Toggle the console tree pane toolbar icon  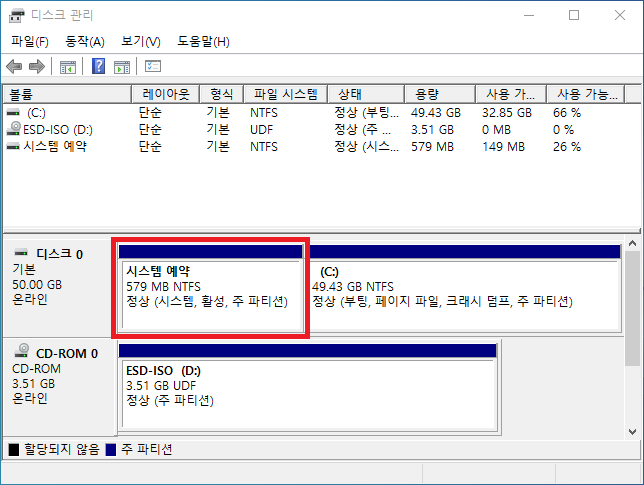(68, 67)
